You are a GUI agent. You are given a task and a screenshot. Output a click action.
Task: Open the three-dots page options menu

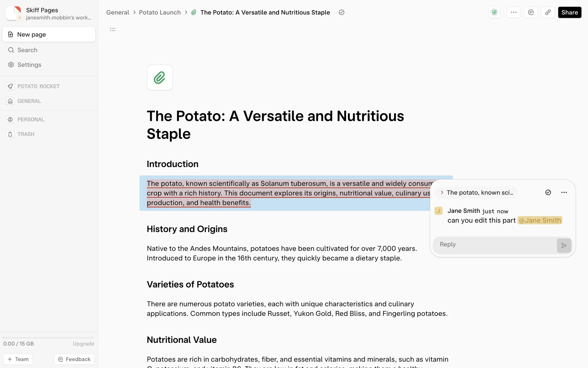(x=514, y=12)
